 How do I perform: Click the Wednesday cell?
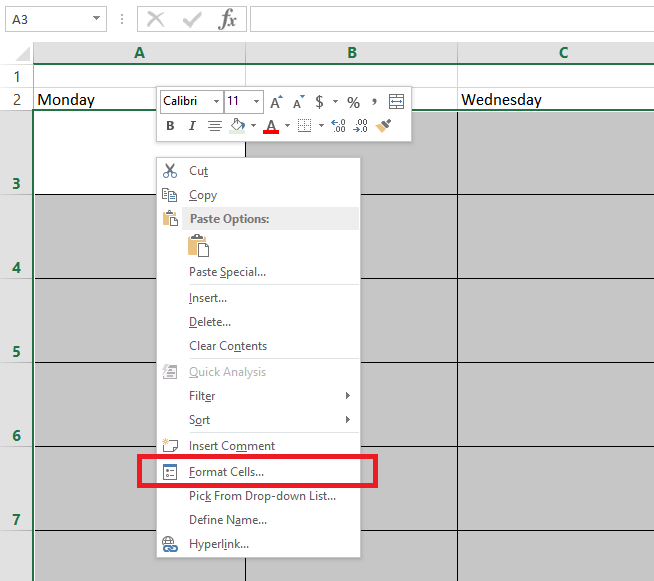pos(556,99)
